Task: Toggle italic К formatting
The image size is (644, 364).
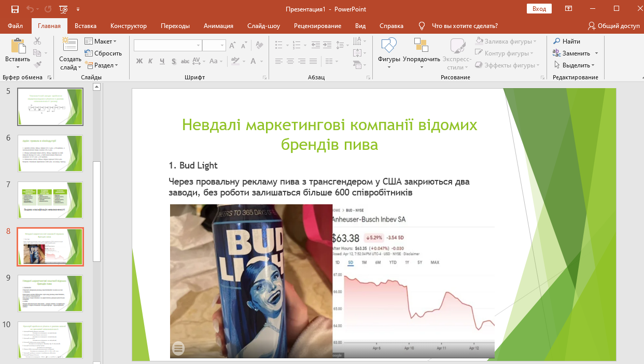Action: tap(150, 61)
